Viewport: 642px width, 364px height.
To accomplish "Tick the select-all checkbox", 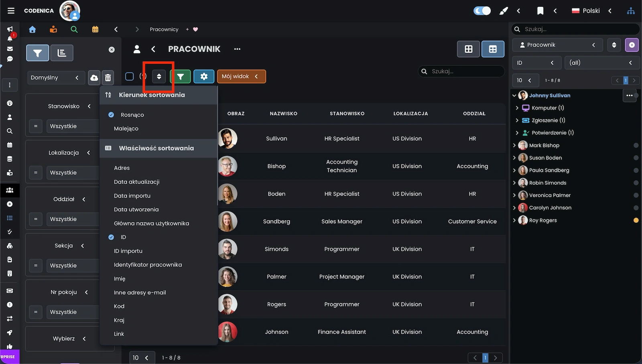I will pos(130,76).
